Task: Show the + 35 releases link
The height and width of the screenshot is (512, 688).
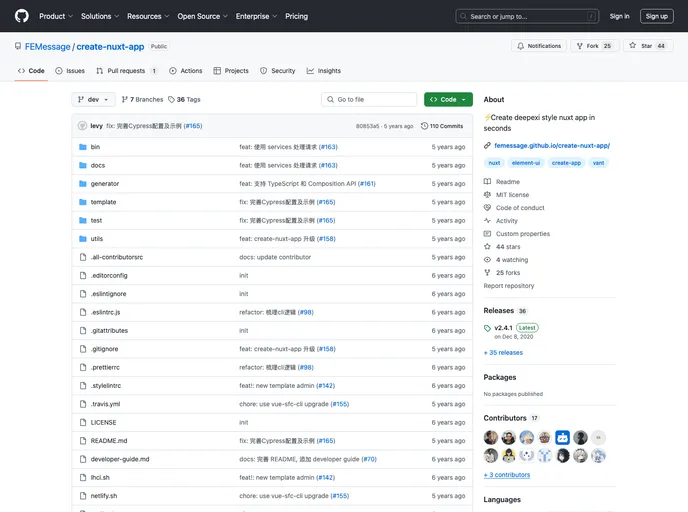Action: [x=503, y=353]
